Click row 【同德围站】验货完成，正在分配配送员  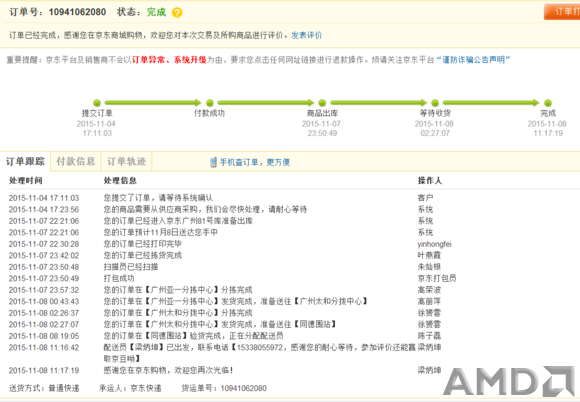point(193,336)
